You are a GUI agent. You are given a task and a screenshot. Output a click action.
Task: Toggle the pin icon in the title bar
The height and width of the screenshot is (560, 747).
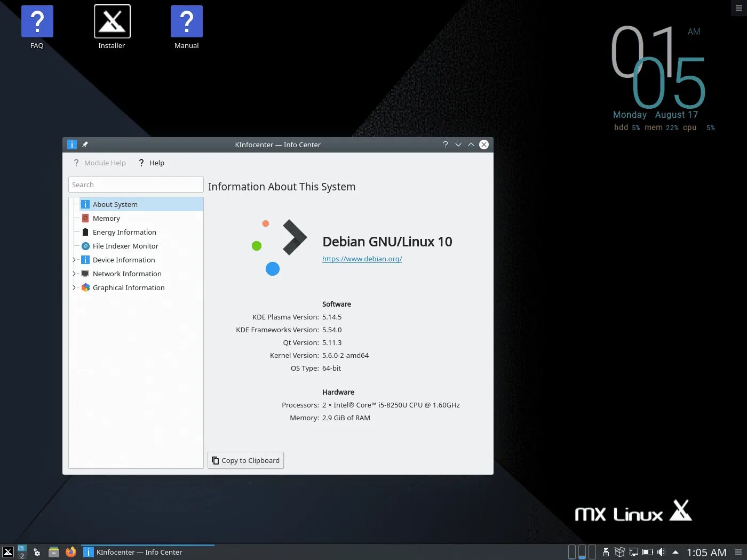click(x=85, y=145)
